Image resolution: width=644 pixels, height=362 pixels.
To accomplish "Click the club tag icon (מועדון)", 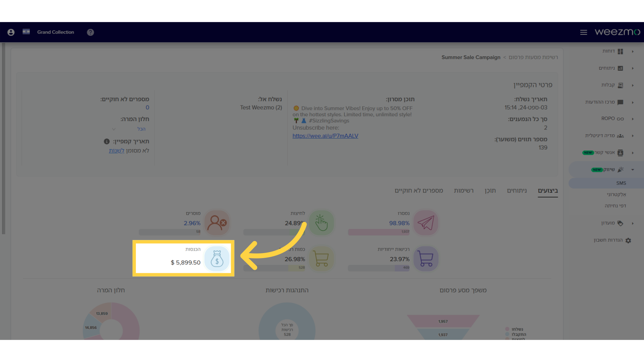I will [620, 223].
